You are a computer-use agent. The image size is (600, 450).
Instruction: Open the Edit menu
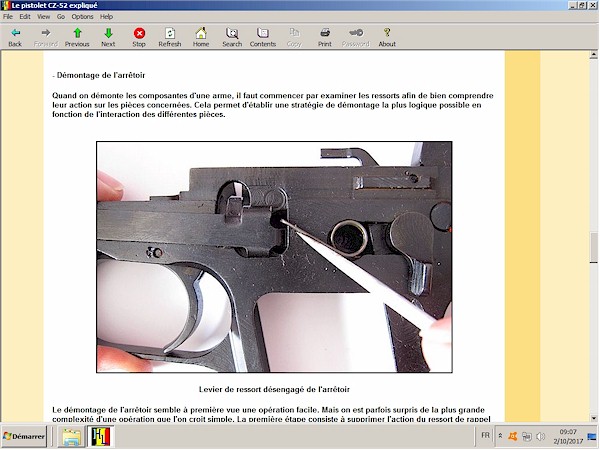(25, 17)
